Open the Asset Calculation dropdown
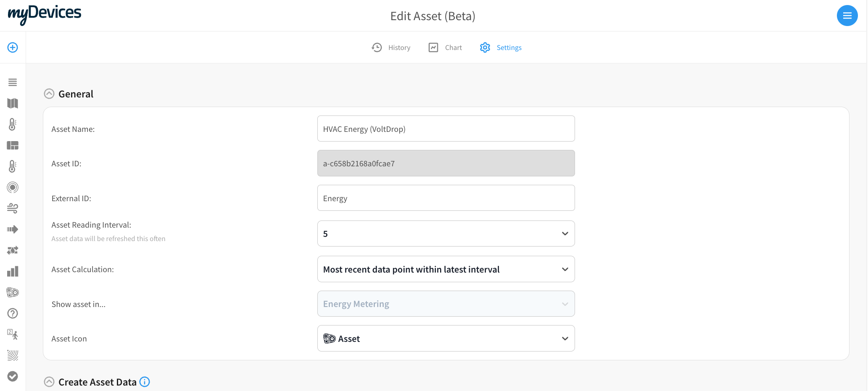This screenshot has width=868, height=391. point(446,269)
